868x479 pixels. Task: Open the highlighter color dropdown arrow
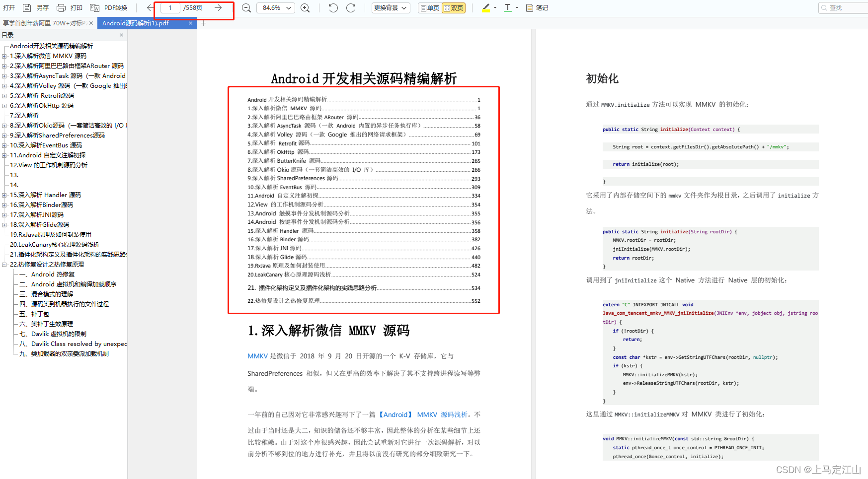[495, 8]
